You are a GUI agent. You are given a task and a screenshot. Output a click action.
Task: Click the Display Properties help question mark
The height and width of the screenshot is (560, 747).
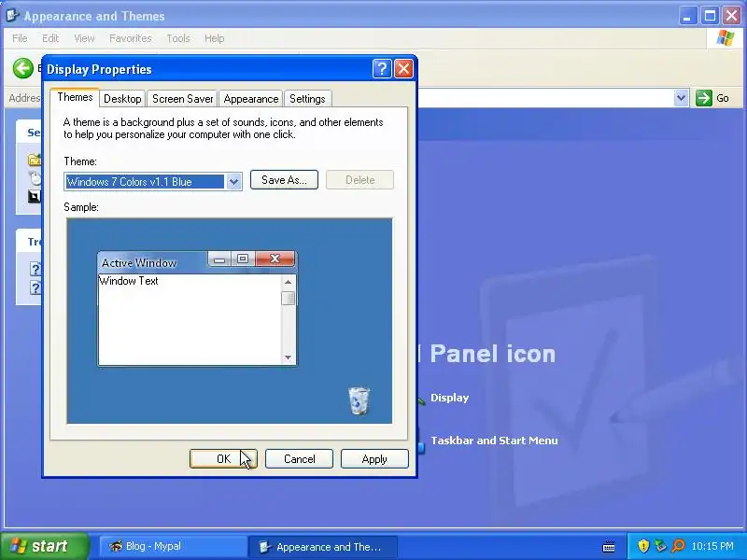(x=382, y=69)
